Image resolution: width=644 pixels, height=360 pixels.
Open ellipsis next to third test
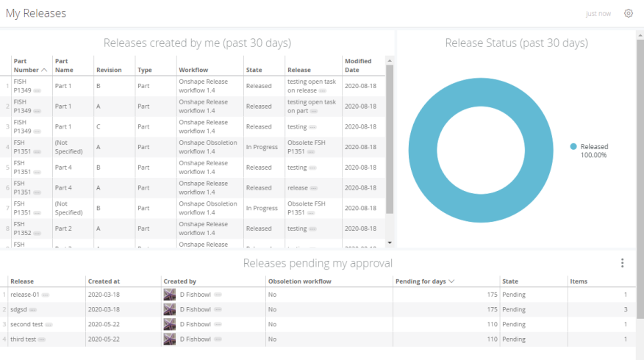tap(41, 339)
